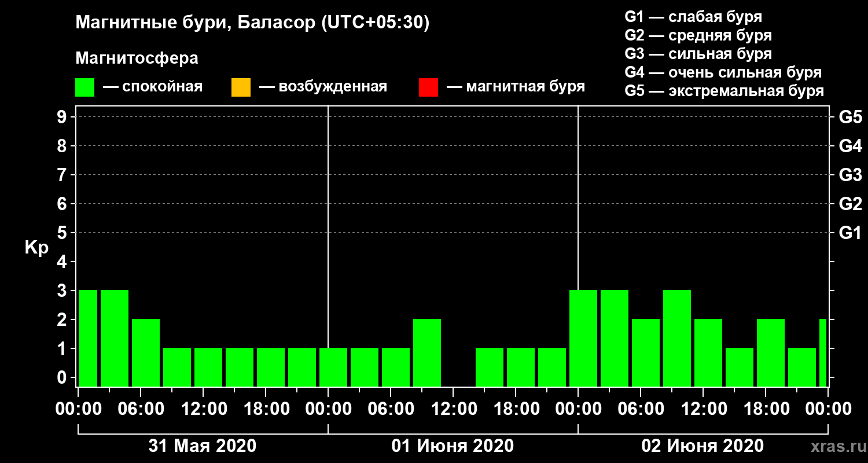Click the 'G5 — экстремальная буря' legend line

pyautogui.click(x=724, y=91)
